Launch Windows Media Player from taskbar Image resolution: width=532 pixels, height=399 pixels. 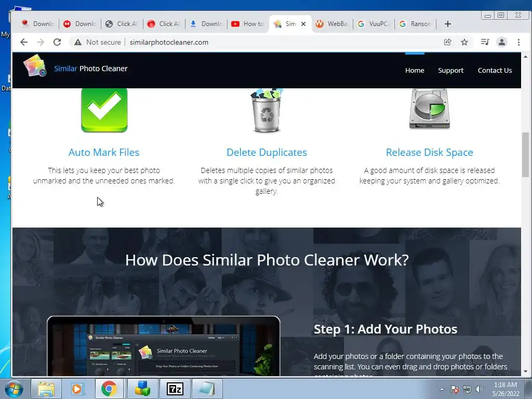tap(77, 389)
